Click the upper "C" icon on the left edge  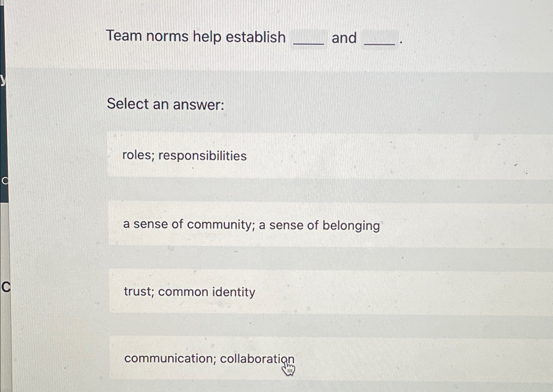[x=4, y=181]
